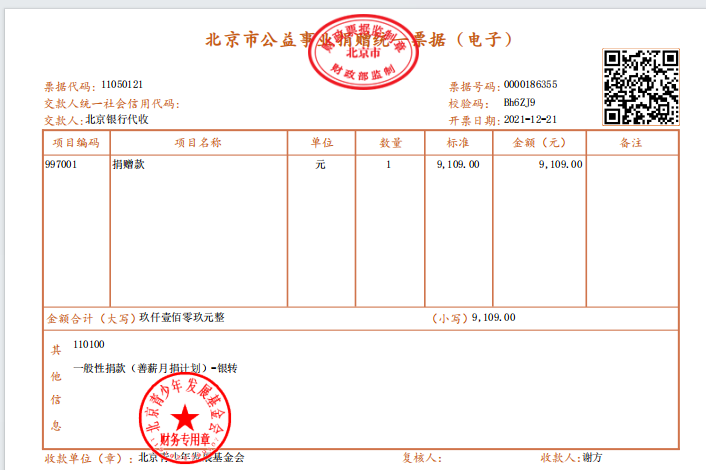Select the item code 997001 cell

tap(61, 163)
